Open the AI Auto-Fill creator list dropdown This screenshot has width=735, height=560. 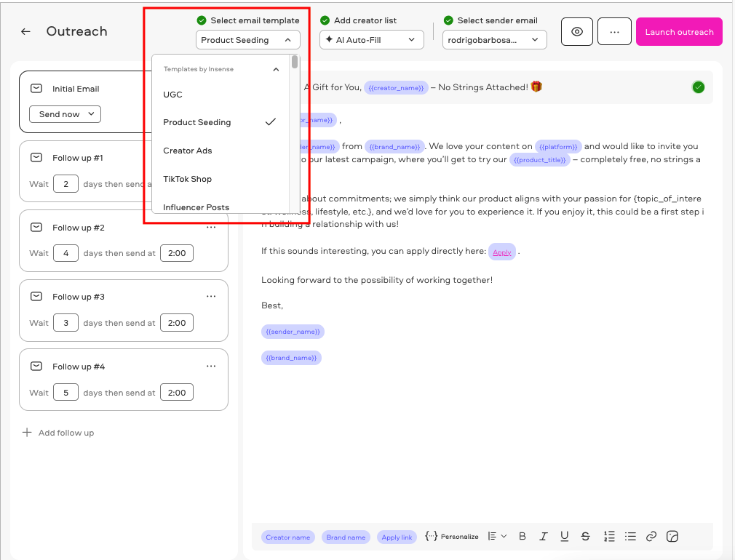372,40
